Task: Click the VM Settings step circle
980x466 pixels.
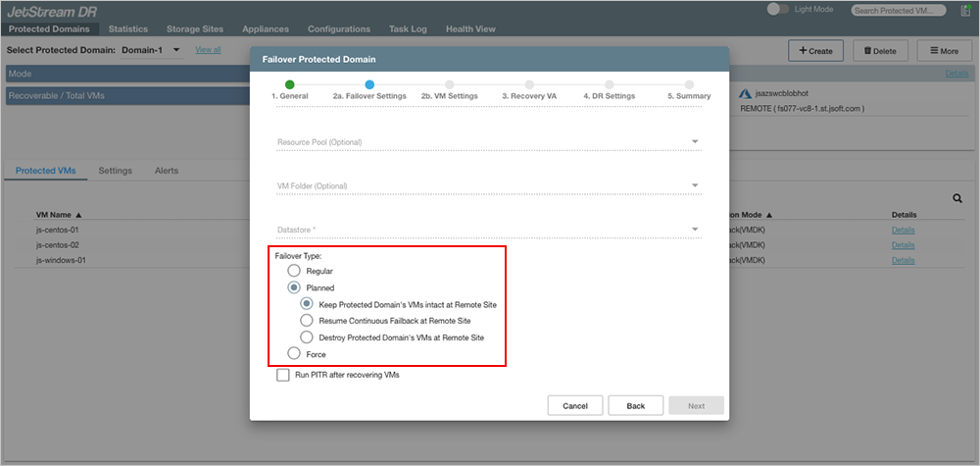Action: tap(449, 85)
